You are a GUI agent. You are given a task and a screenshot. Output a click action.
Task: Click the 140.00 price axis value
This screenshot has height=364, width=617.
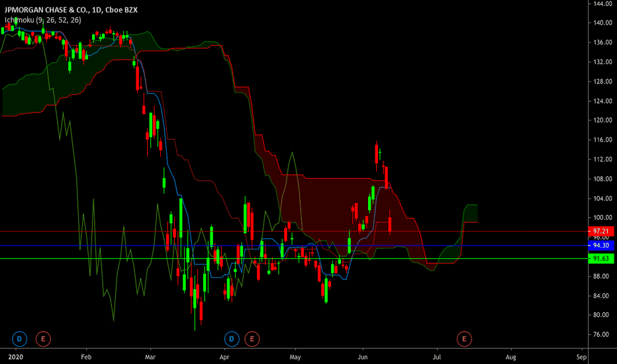pos(603,23)
